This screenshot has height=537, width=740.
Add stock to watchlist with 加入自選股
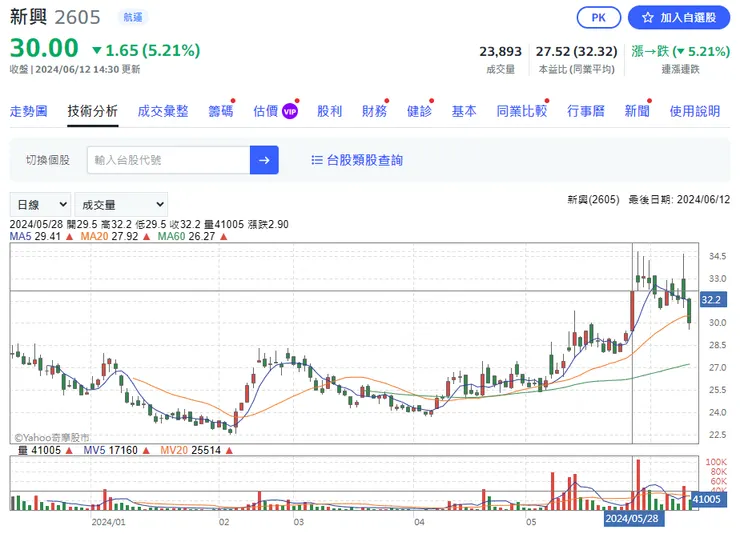(679, 17)
